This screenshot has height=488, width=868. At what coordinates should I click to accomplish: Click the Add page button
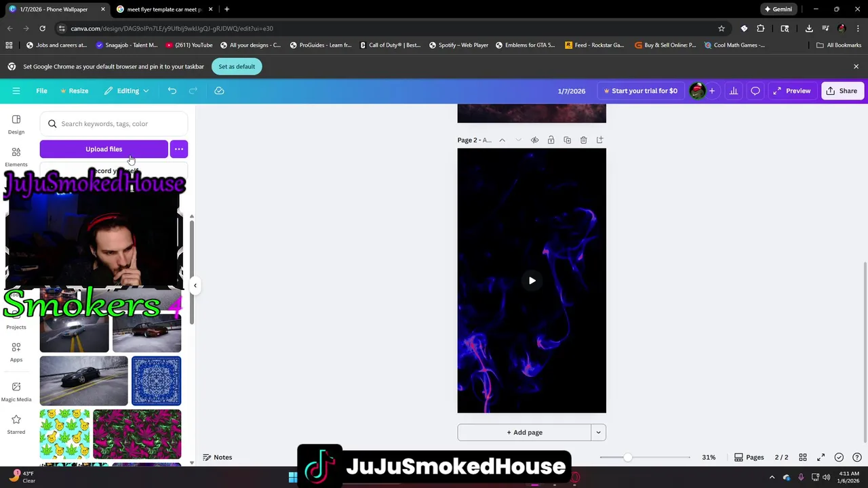(524, 432)
